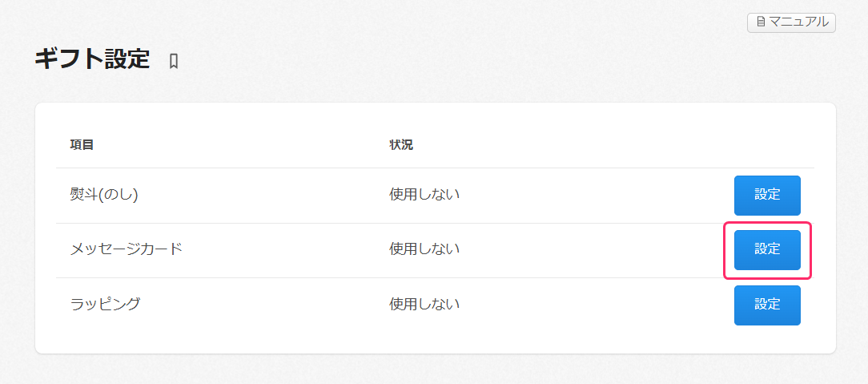Click the メッセージカード item label

point(127,249)
